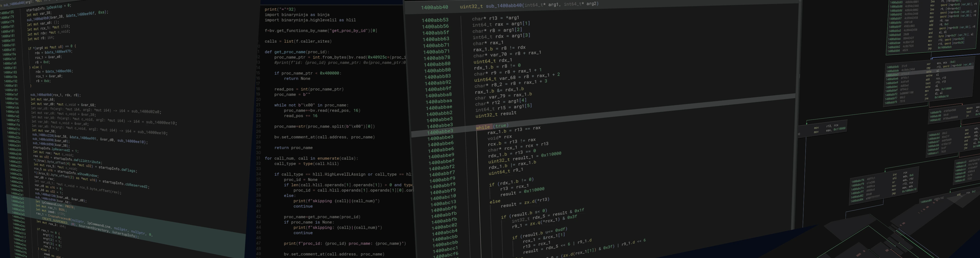This screenshot has width=980, height=258.
Task: Follow the sub_1400d02a0 function reference
Action: (x=146, y=112)
